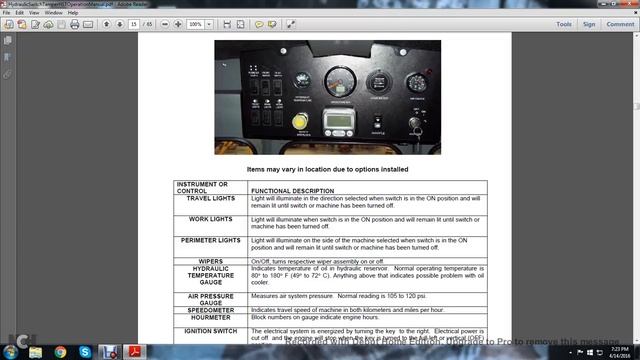
Task: Click the Adobe Reader taskbar button
Action: [135, 352]
